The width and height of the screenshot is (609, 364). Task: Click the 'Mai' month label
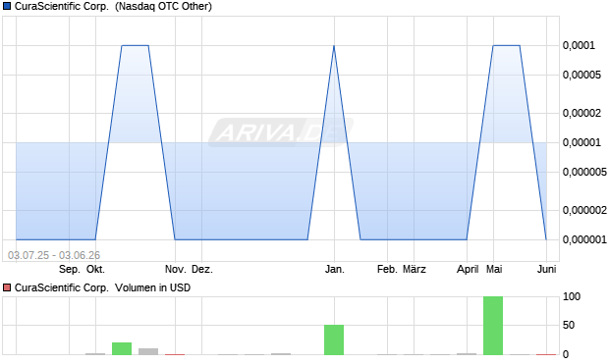pos(494,269)
